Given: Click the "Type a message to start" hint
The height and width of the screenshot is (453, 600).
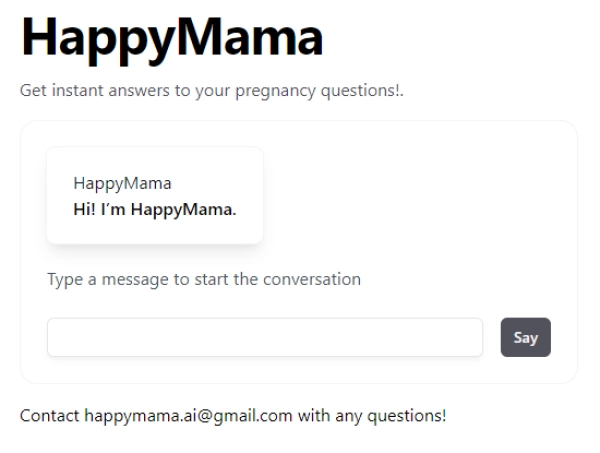Looking at the screenshot, I should [x=203, y=279].
